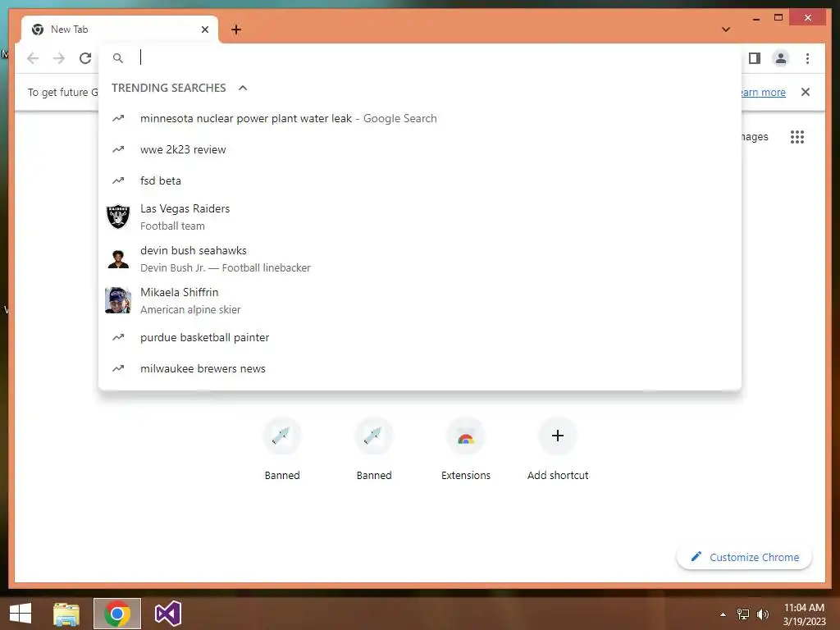Open the Google apps grid
The image size is (840, 630).
tap(797, 137)
